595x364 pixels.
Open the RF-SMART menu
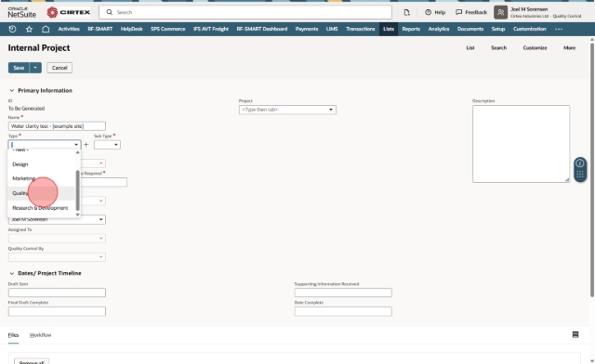(x=100, y=29)
